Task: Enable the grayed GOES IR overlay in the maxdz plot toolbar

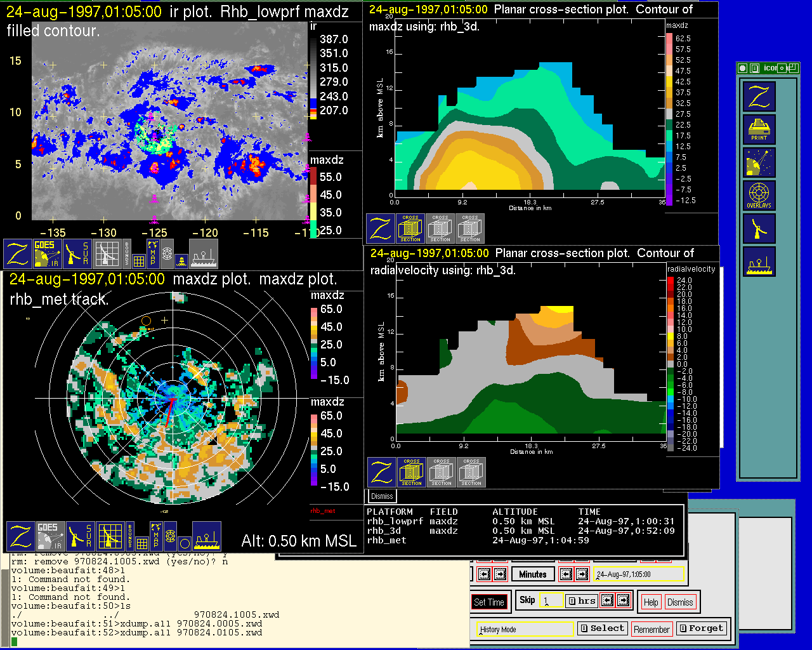Action: 50,536
